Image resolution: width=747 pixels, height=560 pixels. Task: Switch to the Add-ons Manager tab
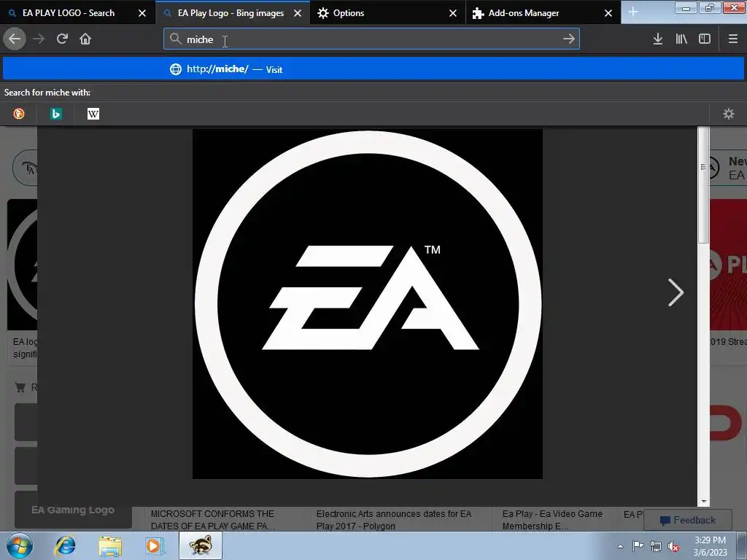coord(524,13)
